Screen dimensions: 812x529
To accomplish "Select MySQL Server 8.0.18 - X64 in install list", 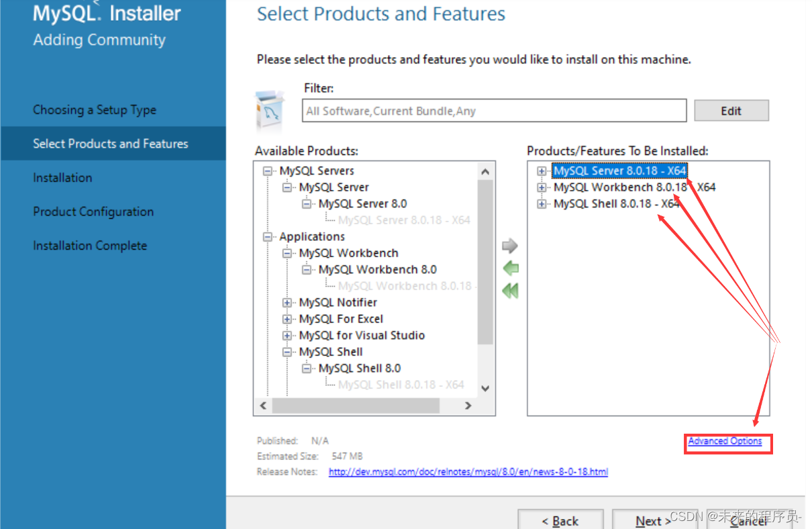I will pos(619,171).
